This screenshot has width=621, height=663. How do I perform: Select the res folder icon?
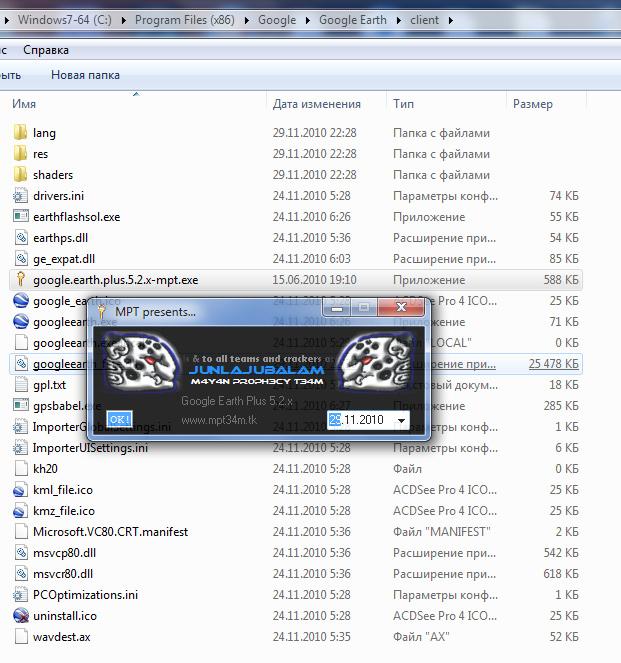20,153
